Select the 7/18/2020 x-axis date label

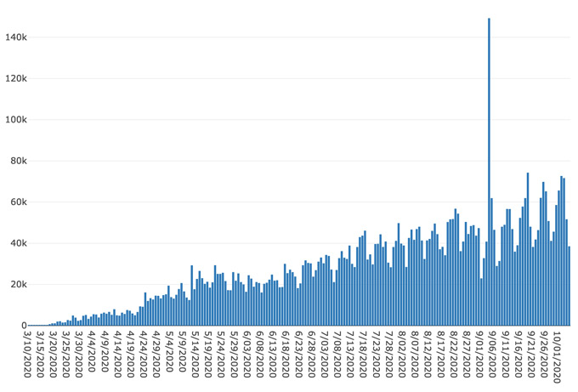[x=363, y=354]
